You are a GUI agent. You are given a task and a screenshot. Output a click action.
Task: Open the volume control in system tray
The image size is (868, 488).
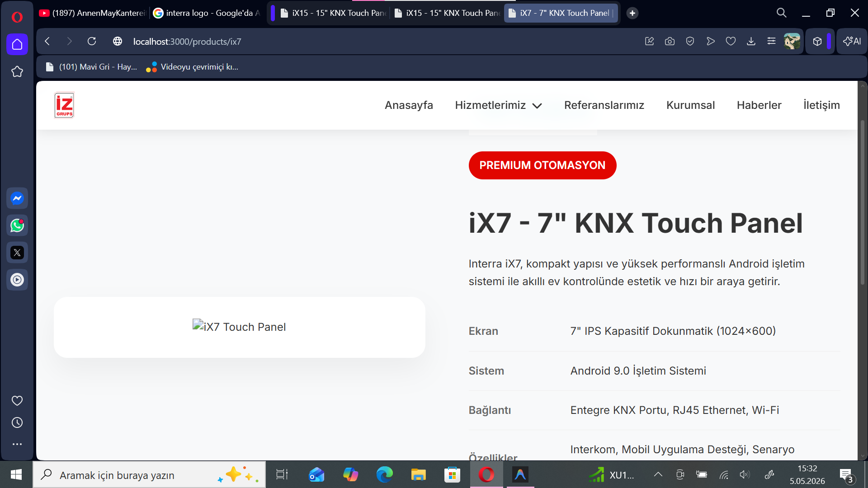click(x=745, y=474)
